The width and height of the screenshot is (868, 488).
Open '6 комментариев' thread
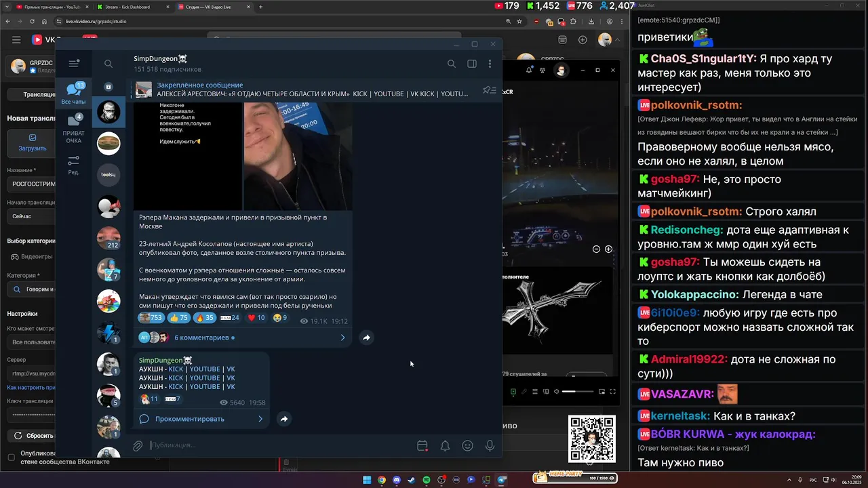tap(201, 338)
